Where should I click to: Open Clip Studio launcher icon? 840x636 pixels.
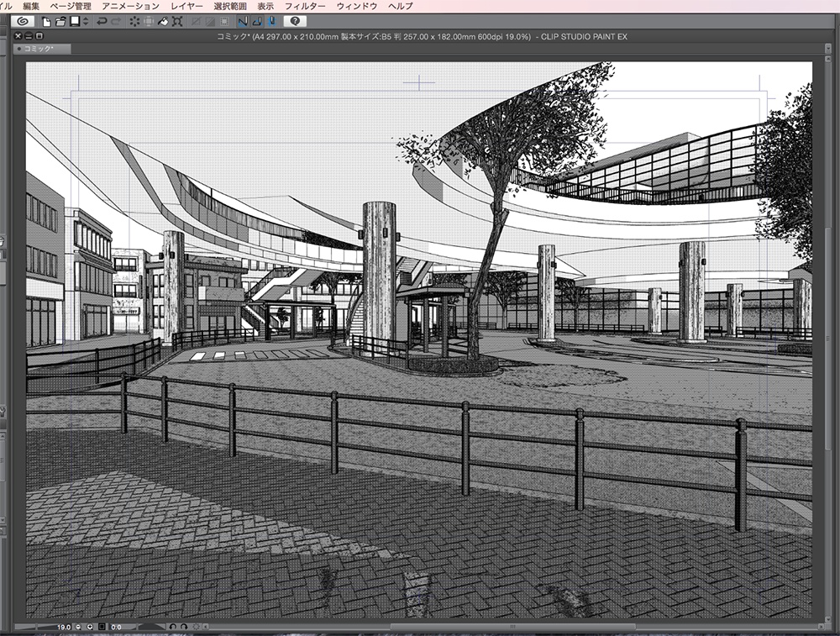point(23,22)
